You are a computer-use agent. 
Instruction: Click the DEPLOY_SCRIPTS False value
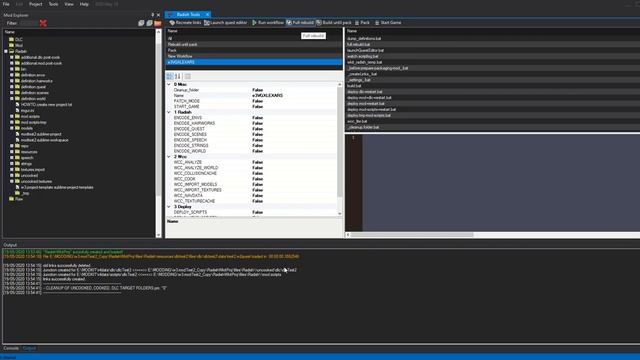(258, 212)
